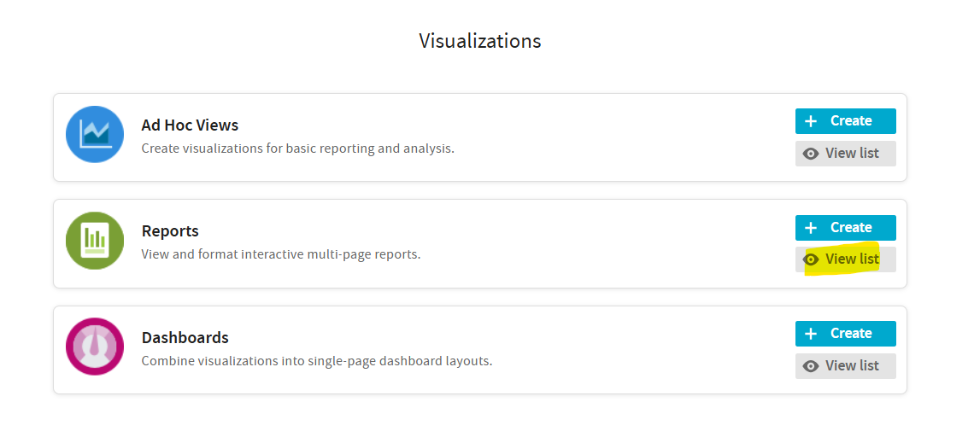
Task: Select the Reports title text
Action: (x=170, y=231)
